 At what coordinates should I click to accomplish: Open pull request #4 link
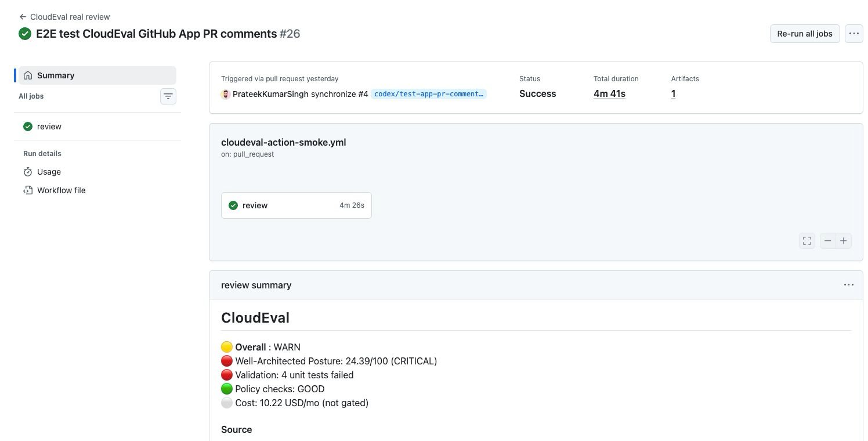pos(363,94)
